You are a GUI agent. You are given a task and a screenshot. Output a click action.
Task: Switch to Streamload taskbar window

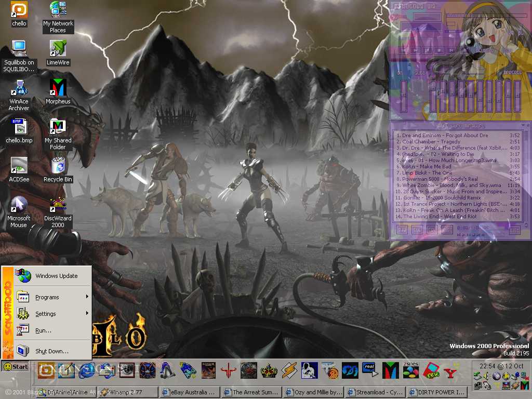[375, 392]
